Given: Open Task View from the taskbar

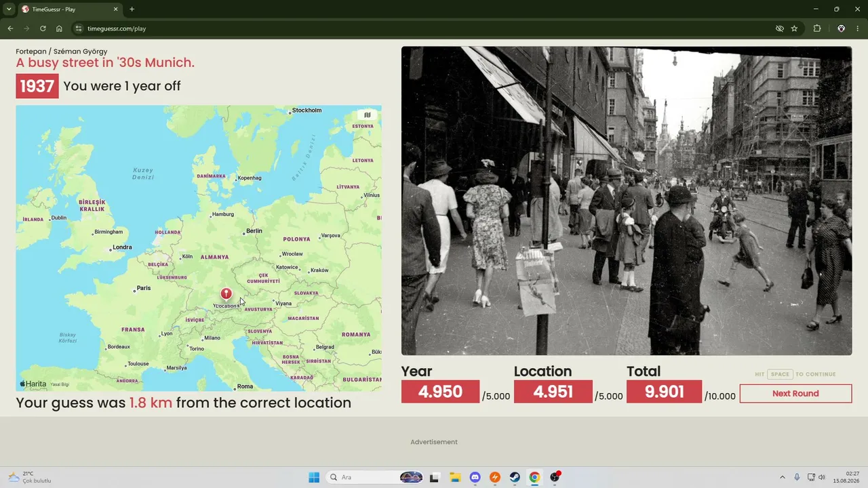Looking at the screenshot, I should (x=434, y=477).
